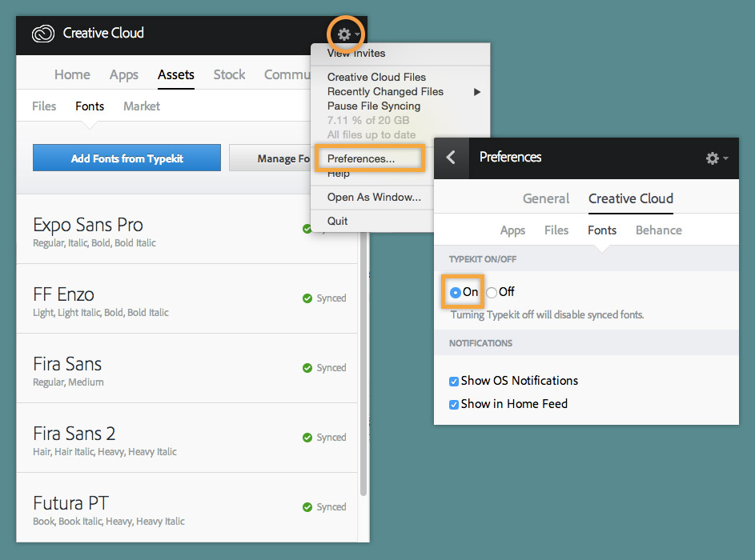Click the font list vertical scrollbar
The height and width of the screenshot is (560, 755).
point(363,366)
